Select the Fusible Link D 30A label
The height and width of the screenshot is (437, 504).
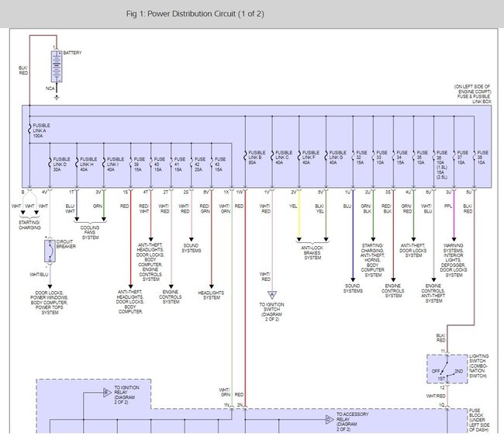tap(61, 164)
